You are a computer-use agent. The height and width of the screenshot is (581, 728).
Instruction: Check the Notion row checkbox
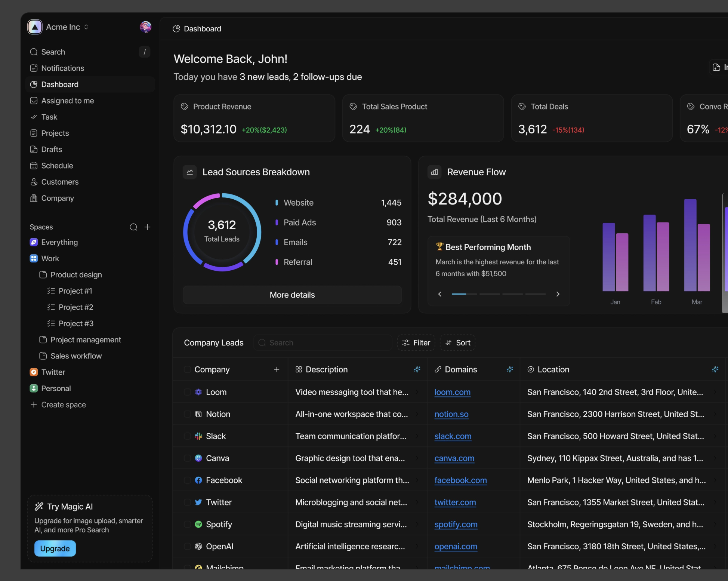(187, 414)
